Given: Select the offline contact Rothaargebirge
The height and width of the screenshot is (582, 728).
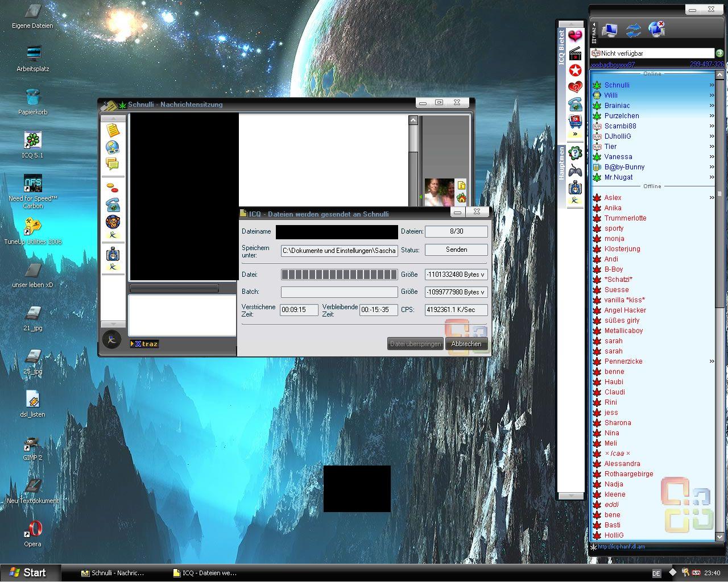Looking at the screenshot, I should coord(628,474).
